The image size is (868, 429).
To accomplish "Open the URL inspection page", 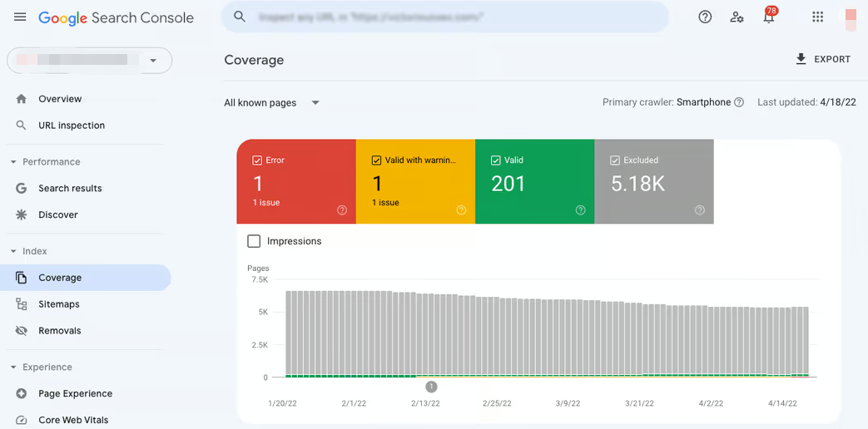I will tap(72, 126).
